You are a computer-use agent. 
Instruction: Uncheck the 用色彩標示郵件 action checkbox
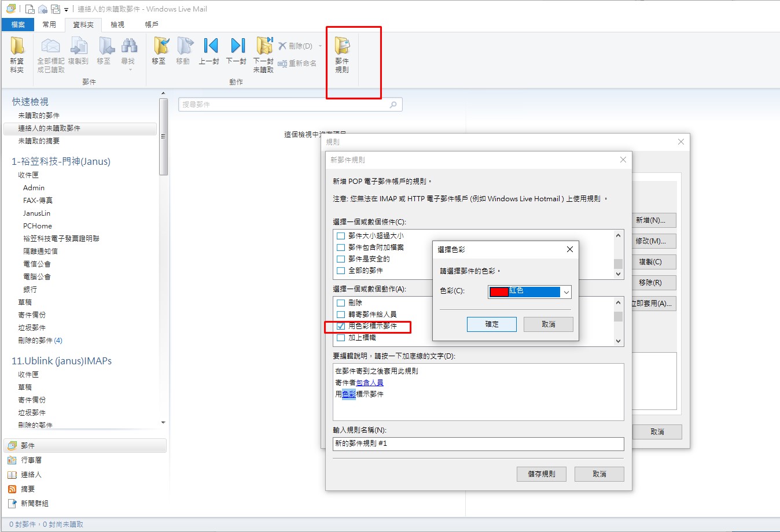[341, 326]
